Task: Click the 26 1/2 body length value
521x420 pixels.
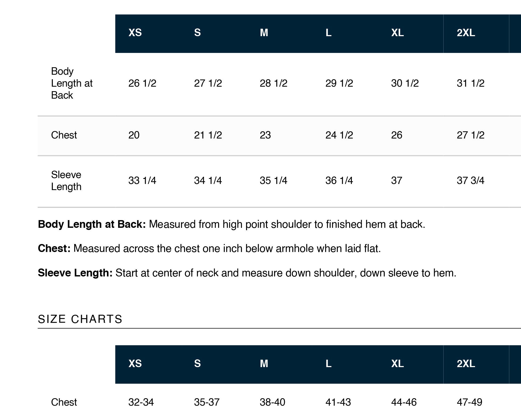Action: [142, 83]
